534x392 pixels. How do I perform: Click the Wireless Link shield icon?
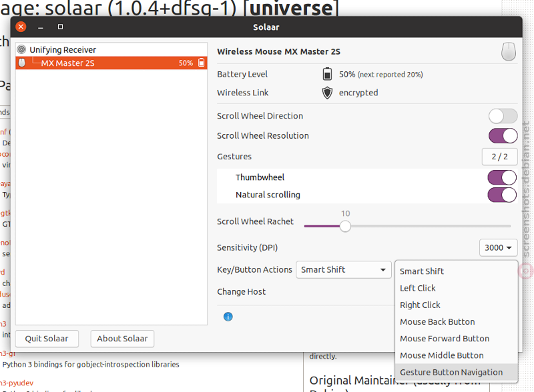pos(327,93)
